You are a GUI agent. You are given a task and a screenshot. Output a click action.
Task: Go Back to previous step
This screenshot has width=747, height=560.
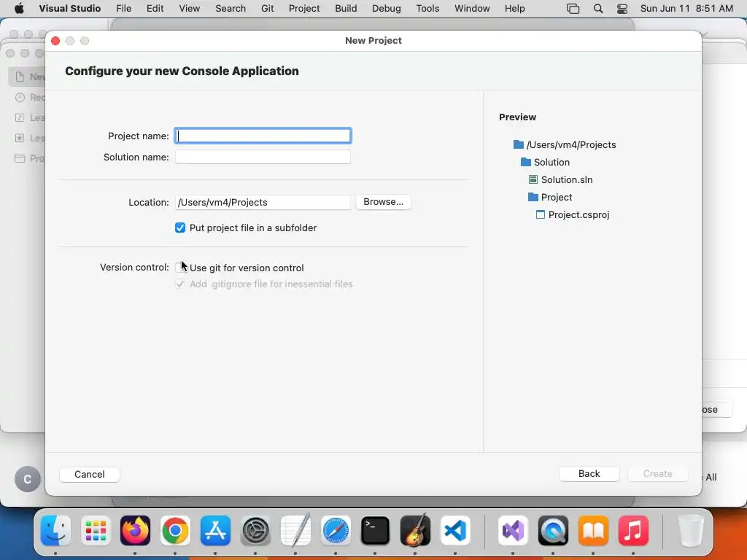click(x=589, y=474)
